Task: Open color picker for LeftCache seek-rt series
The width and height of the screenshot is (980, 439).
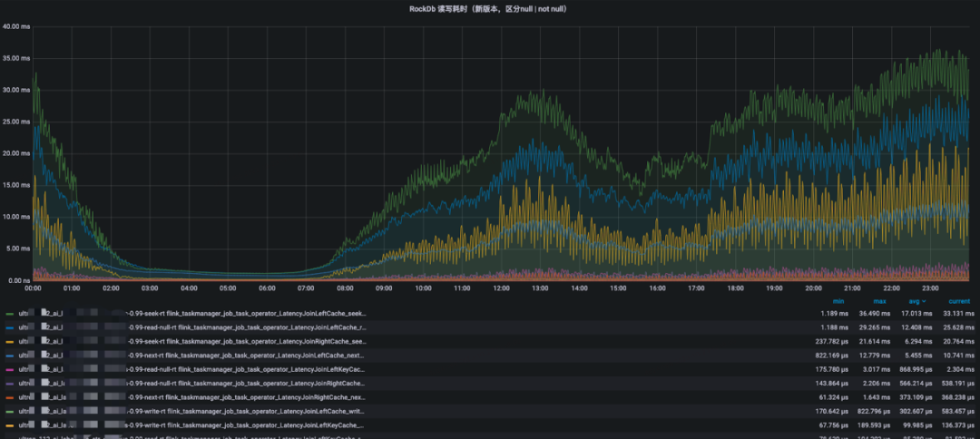Action: coord(9,314)
